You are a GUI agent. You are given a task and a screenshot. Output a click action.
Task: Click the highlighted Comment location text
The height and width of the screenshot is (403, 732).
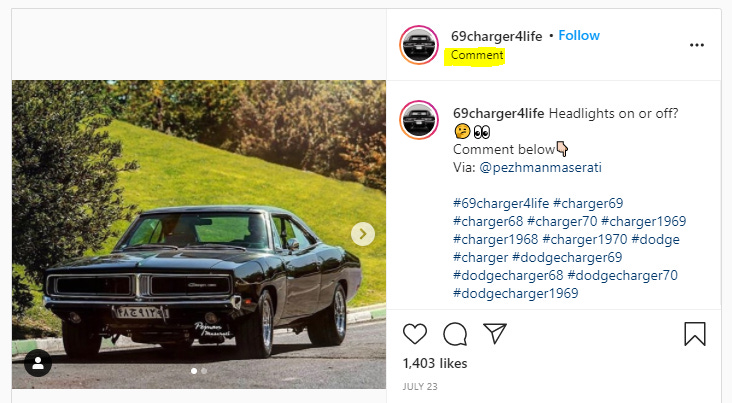[x=477, y=55]
